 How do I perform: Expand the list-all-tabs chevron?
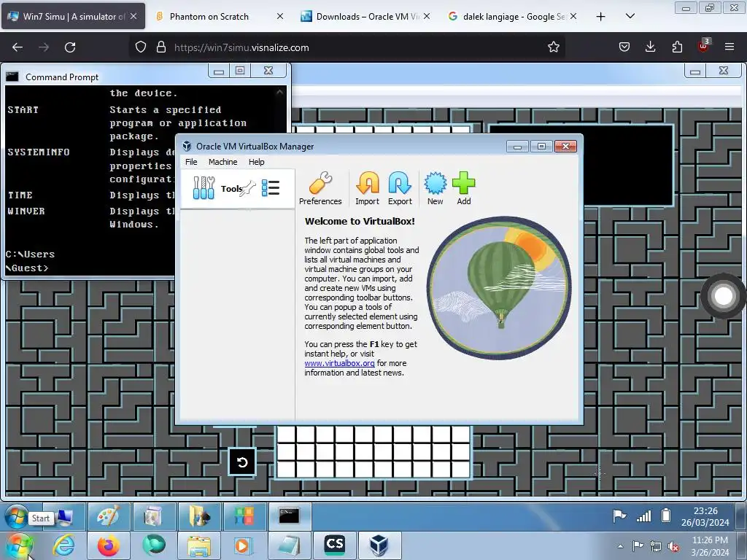(630, 16)
